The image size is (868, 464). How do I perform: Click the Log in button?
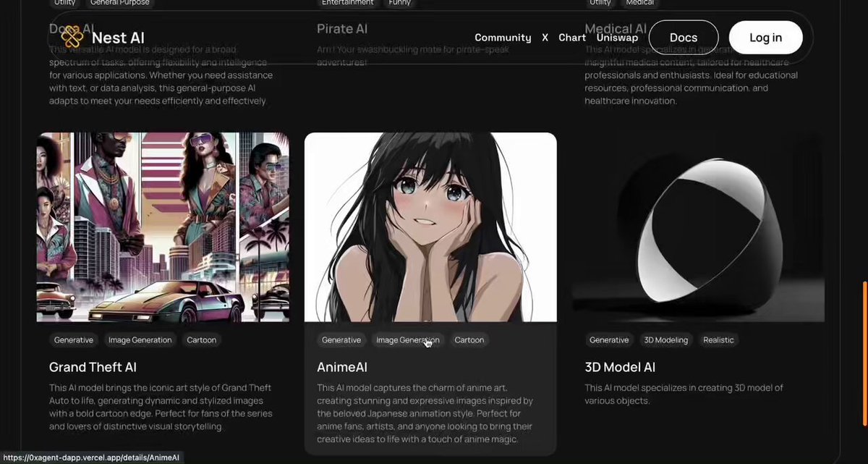766,38
